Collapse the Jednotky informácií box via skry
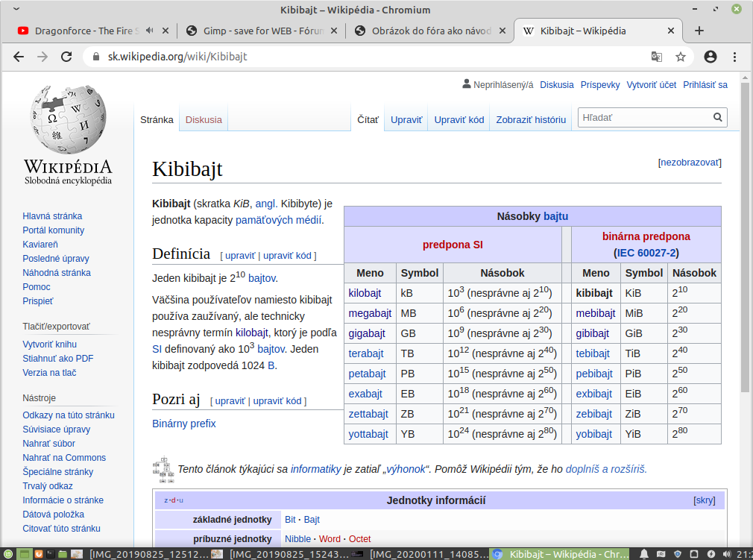 (704, 500)
